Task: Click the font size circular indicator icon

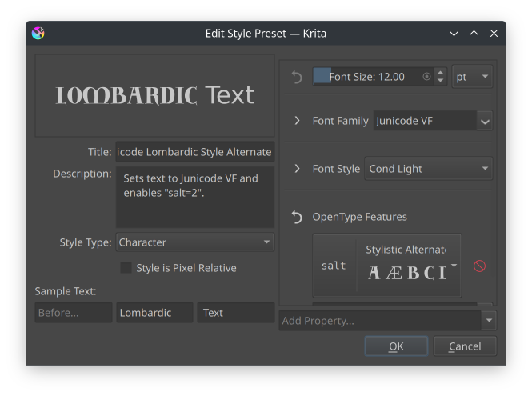Action: [x=426, y=77]
